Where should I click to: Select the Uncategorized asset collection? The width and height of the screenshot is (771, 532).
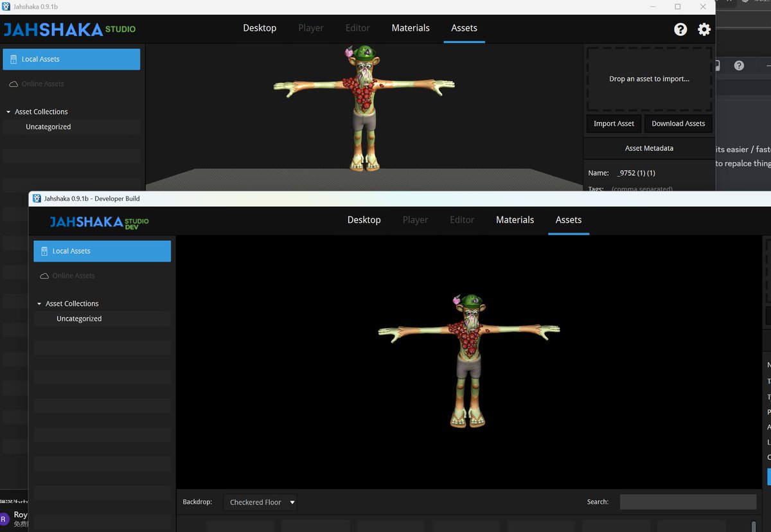(79, 318)
